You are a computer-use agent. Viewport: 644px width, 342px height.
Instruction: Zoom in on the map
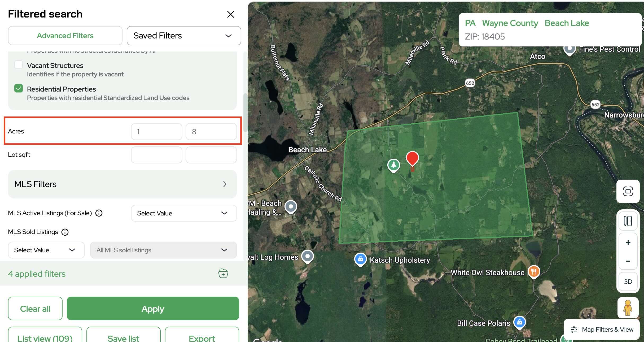coord(628,243)
